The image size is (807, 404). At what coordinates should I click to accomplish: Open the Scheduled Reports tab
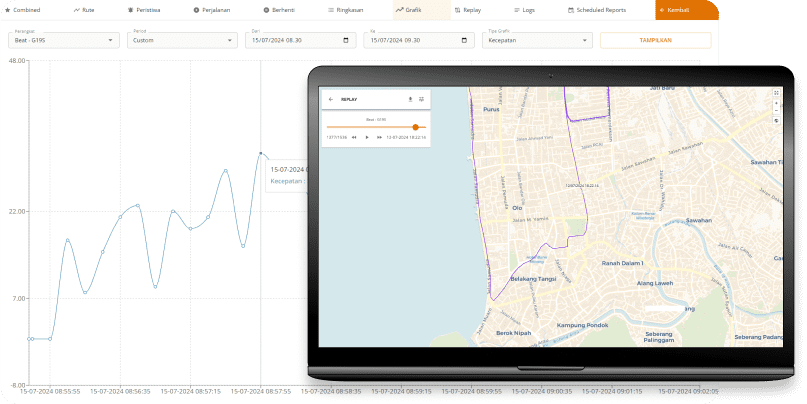tap(596, 9)
